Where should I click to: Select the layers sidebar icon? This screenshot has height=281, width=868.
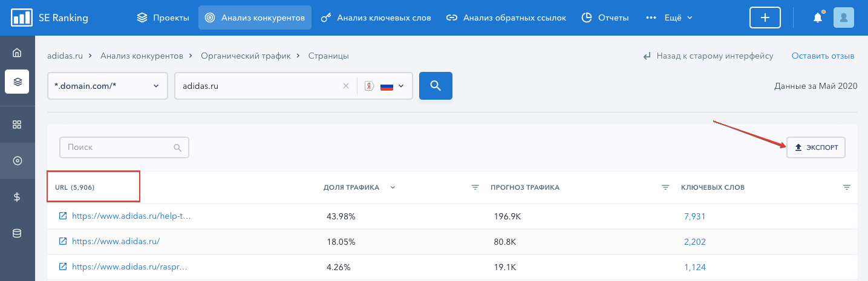click(x=17, y=82)
